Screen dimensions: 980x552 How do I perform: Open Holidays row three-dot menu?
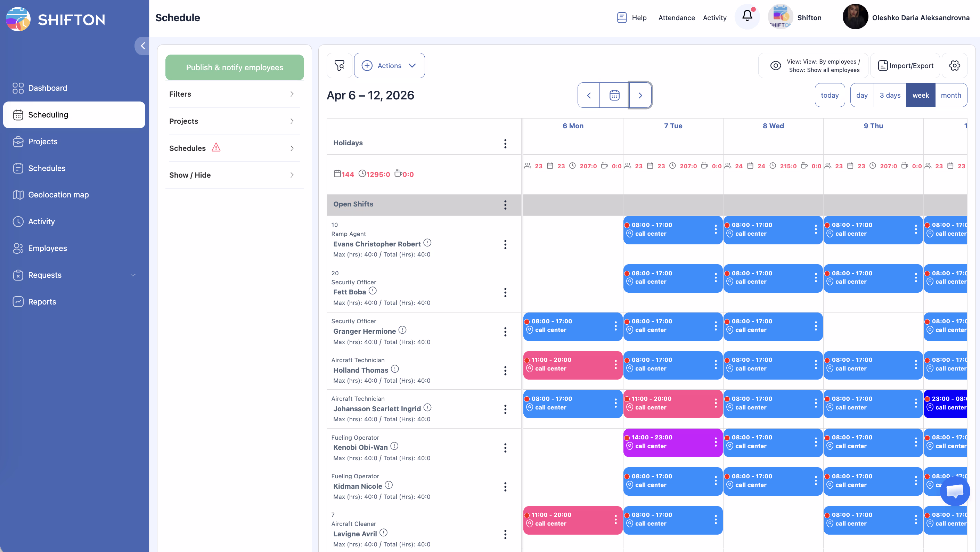coord(505,144)
